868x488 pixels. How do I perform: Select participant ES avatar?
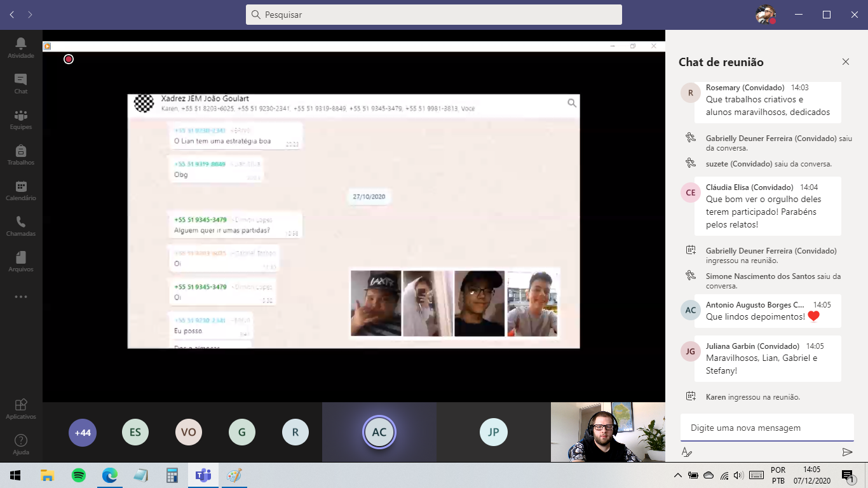[135, 433]
